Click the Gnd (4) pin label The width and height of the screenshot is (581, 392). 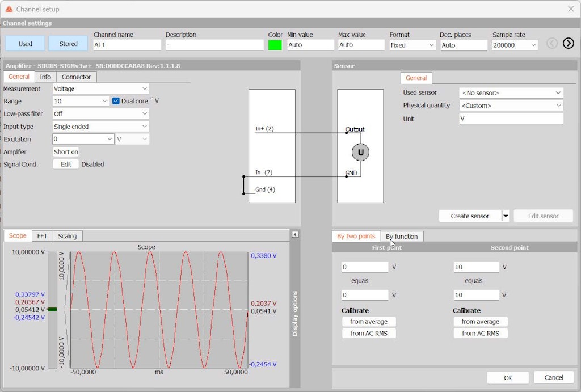pos(266,189)
